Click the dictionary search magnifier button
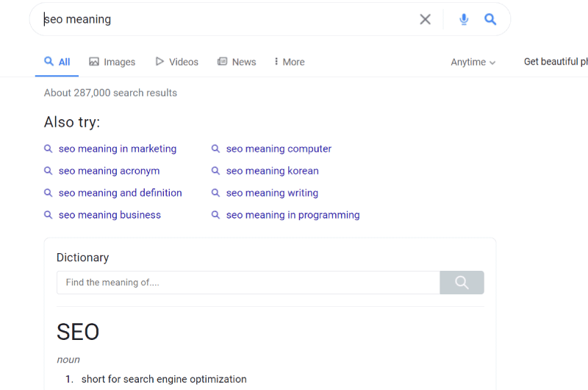 point(462,283)
